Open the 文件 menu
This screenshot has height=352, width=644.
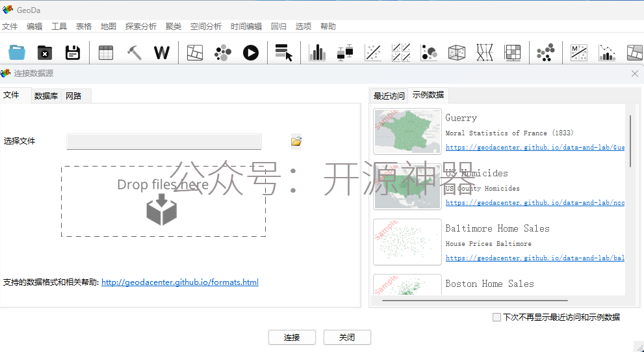point(10,26)
